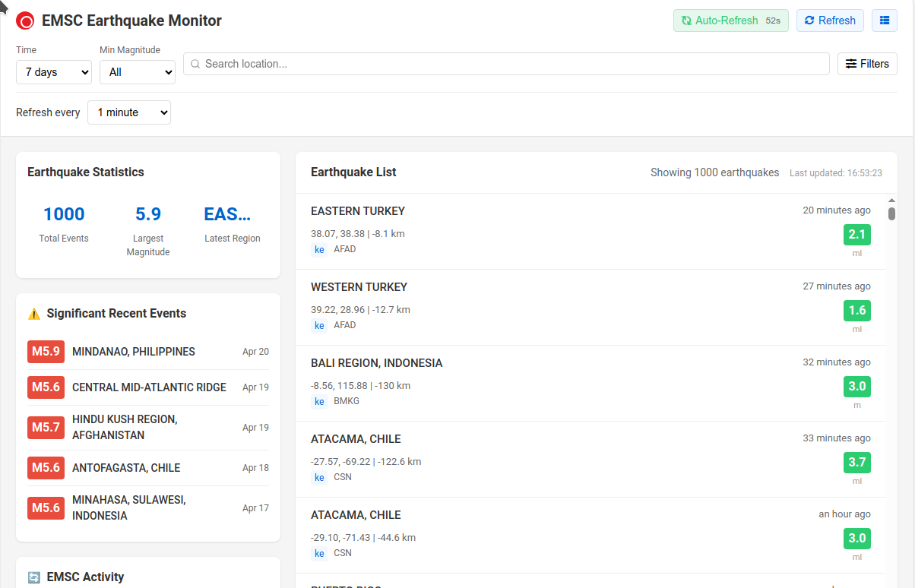Viewport: 915px width, 588px height.
Task: Open the Western Turkey earthquake entry
Action: pos(359,287)
